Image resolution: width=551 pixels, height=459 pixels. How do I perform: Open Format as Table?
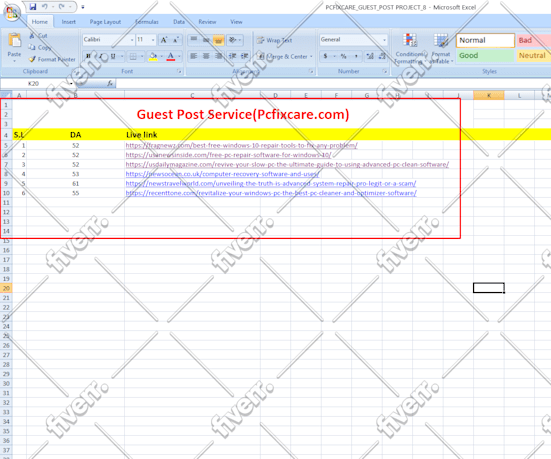coord(441,49)
